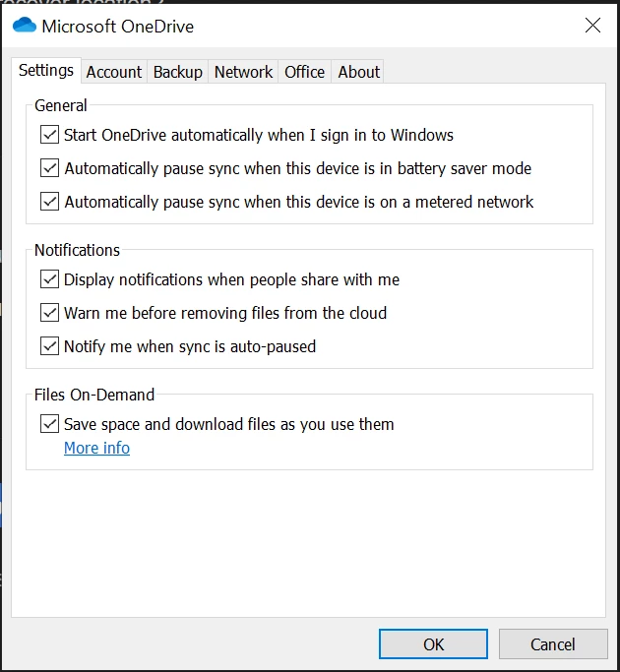
Task: Click the Files On-Demand group label
Action: tap(94, 395)
